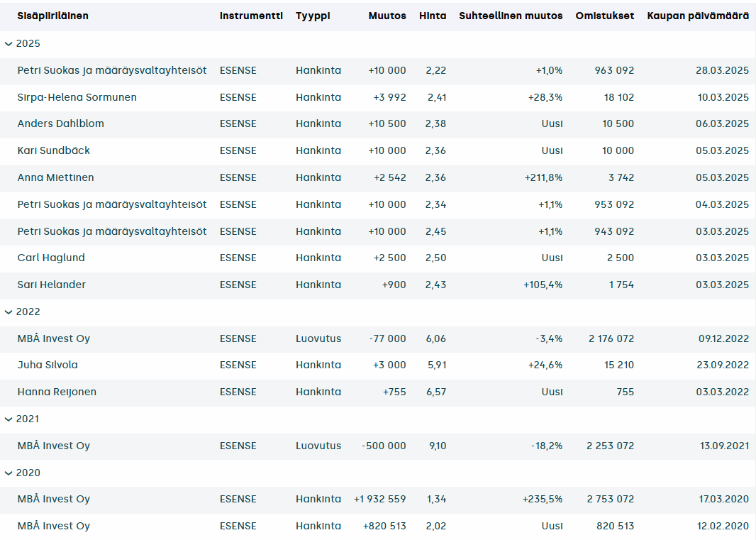Sort by Tyyppi column header
The image size is (756, 540).
[313, 16]
